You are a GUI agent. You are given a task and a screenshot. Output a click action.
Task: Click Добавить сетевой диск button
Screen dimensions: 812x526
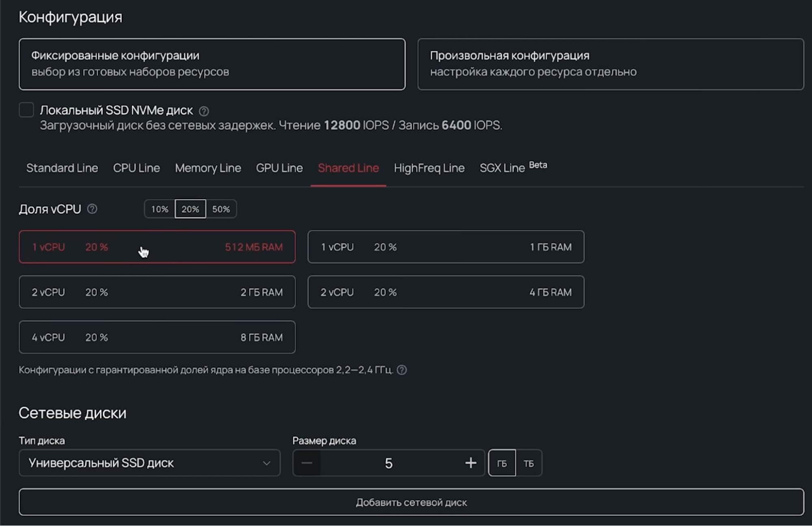411,502
